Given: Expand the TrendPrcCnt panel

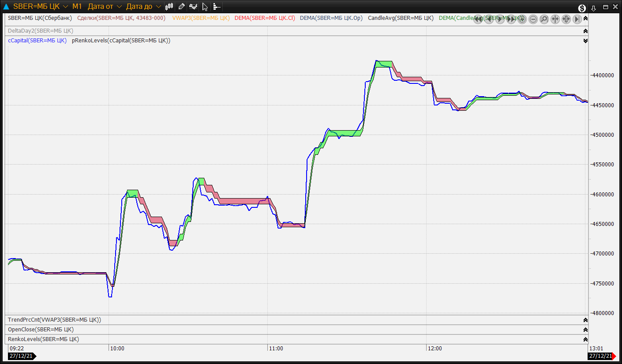Looking at the screenshot, I should [585, 320].
